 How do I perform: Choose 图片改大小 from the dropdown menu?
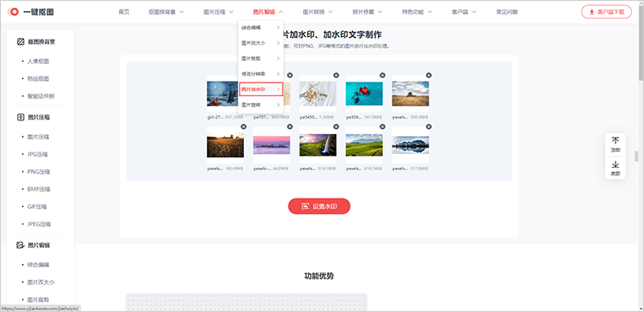pyautogui.click(x=261, y=43)
